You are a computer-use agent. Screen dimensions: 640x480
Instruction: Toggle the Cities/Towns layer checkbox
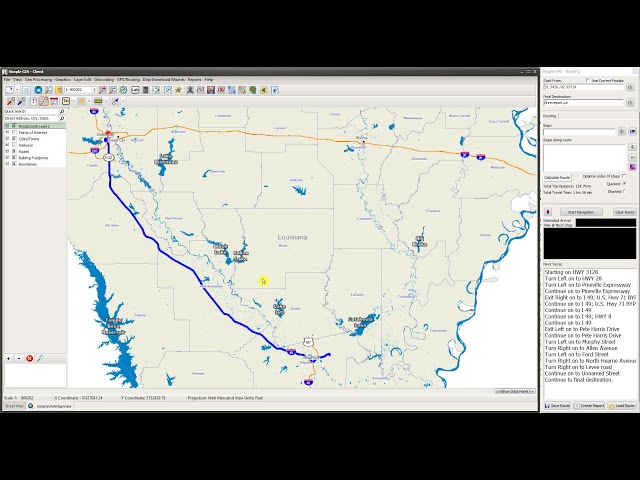(x=15, y=139)
